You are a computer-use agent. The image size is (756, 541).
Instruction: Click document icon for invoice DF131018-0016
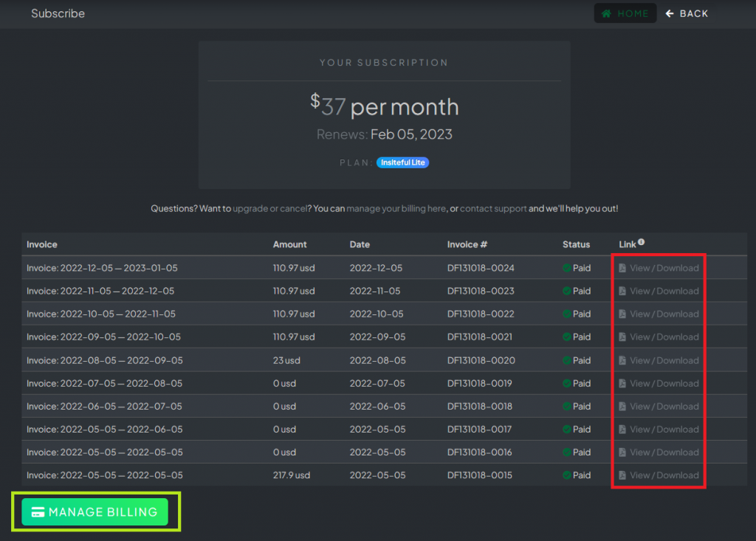[x=622, y=452]
